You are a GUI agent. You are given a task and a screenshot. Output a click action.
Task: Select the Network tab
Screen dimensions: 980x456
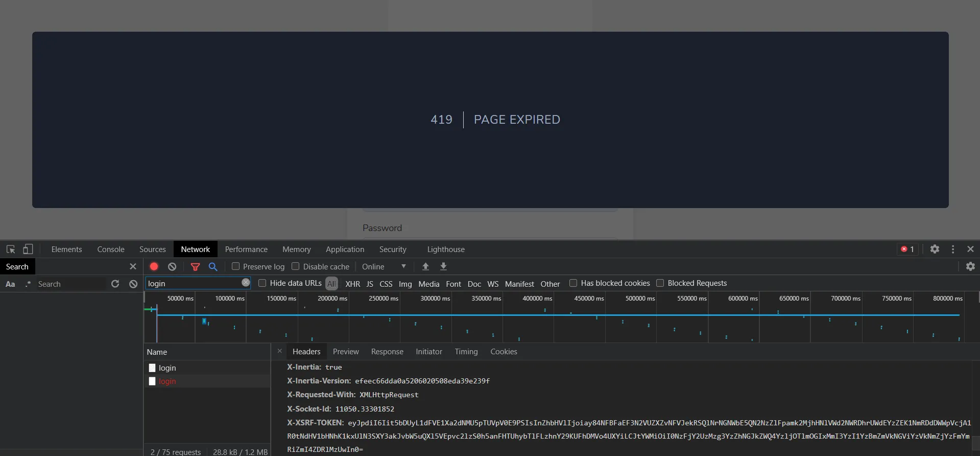click(x=196, y=249)
